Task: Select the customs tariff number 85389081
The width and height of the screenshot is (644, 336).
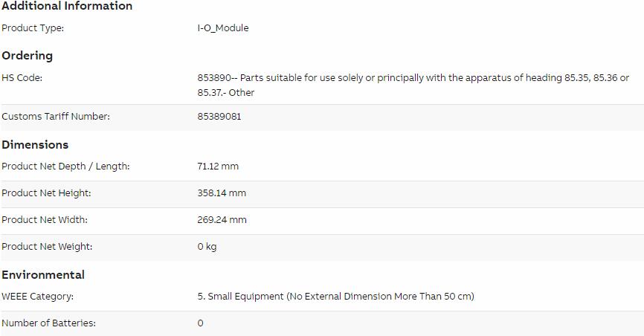Action: point(219,116)
